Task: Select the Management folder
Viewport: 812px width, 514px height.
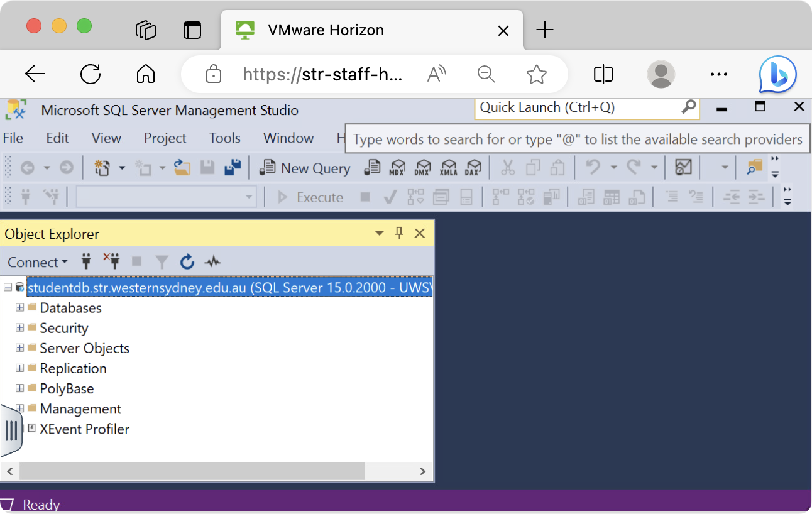Action: coord(80,408)
